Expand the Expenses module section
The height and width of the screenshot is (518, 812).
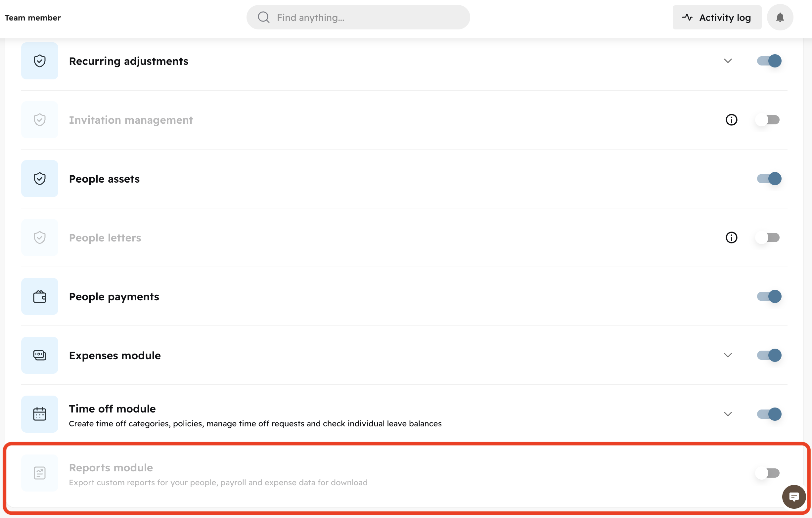click(x=728, y=355)
